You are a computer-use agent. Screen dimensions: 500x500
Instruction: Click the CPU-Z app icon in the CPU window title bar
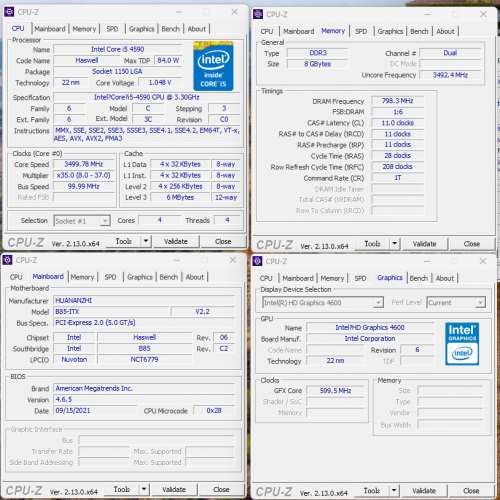[x=9, y=12]
